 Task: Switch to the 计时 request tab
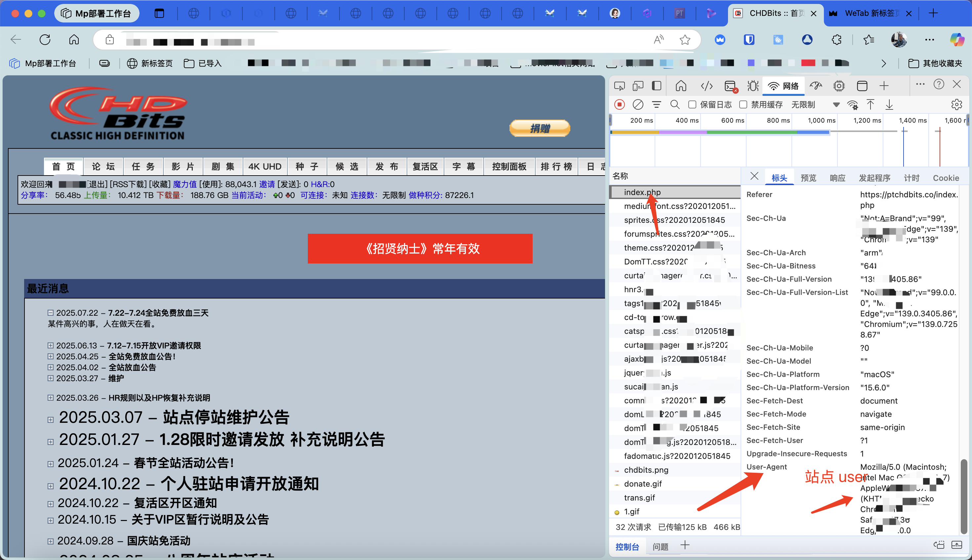(911, 178)
